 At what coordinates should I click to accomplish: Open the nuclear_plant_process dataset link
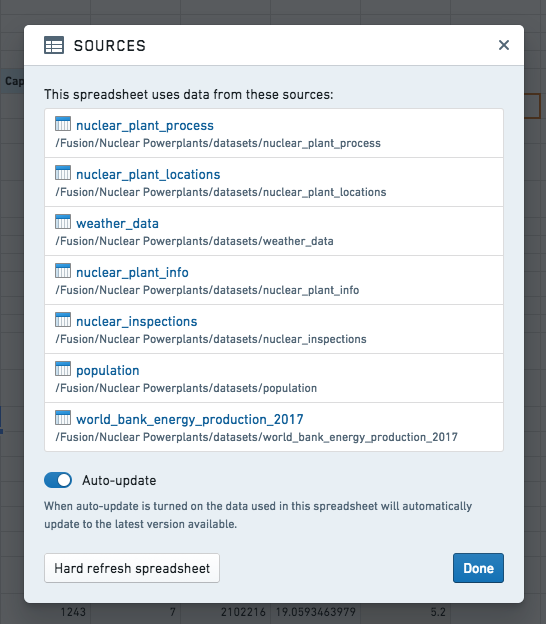[x=145, y=126]
